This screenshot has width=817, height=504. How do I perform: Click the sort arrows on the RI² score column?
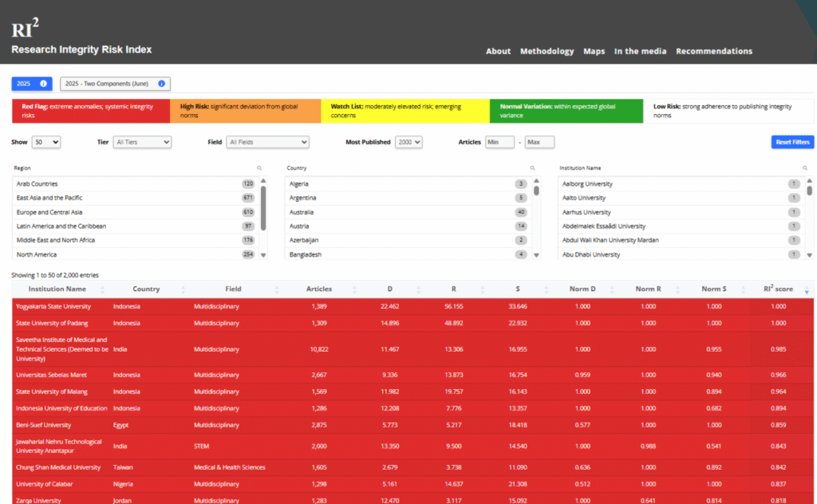[x=805, y=289]
